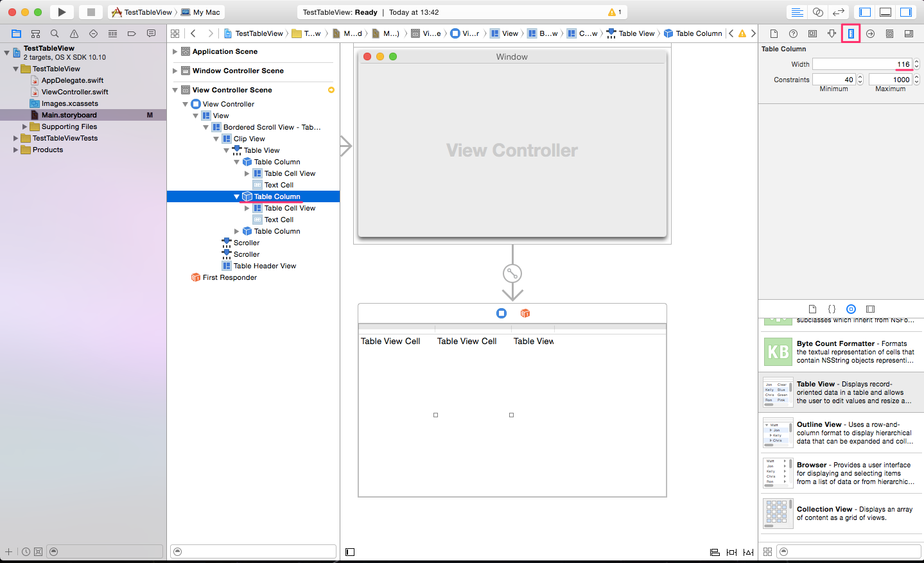Expand the Window Controller Scene
The width and height of the screenshot is (924, 563).
coord(175,71)
